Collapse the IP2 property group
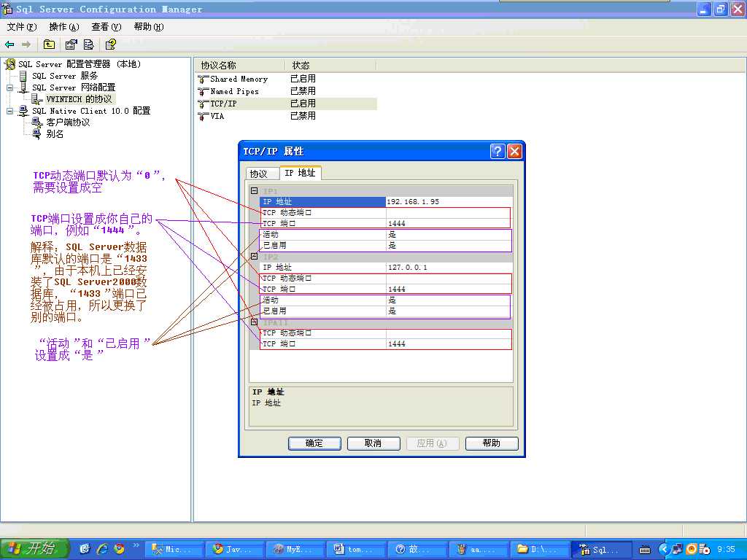The height and width of the screenshot is (560, 747). 255,256
